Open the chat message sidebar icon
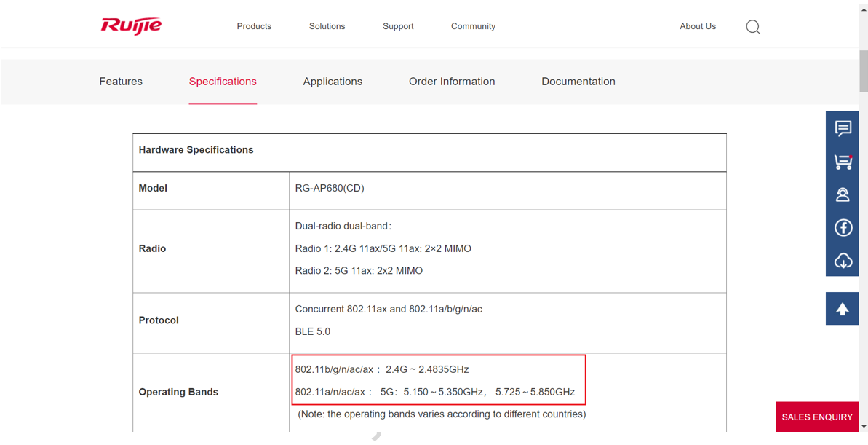 [843, 128]
